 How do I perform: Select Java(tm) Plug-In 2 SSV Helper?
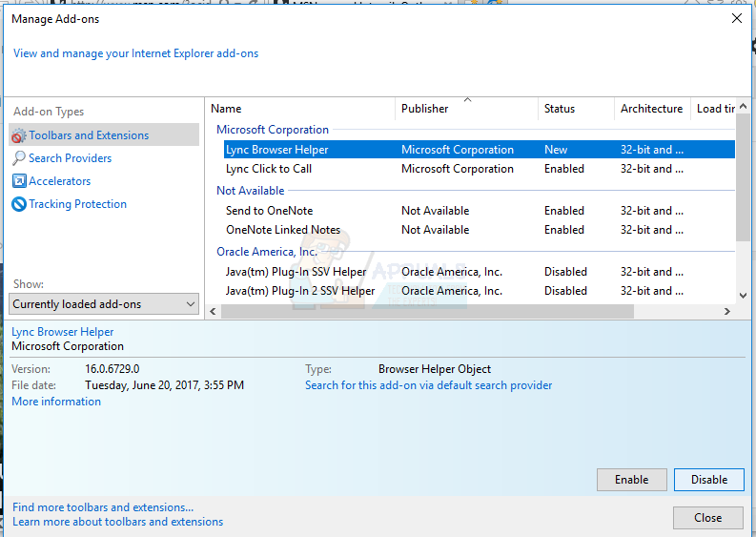(x=300, y=291)
